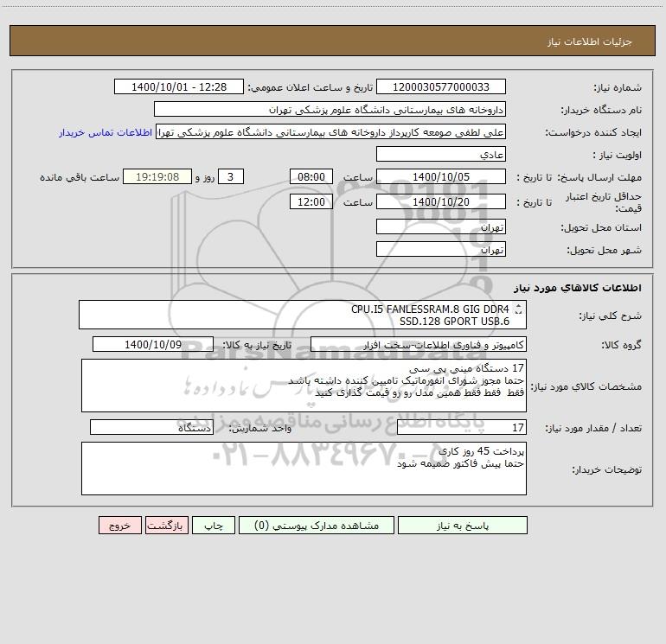Image resolution: width=666 pixels, height=644 pixels.
Task: Click the quantity field showing 17
Action: pos(462,427)
